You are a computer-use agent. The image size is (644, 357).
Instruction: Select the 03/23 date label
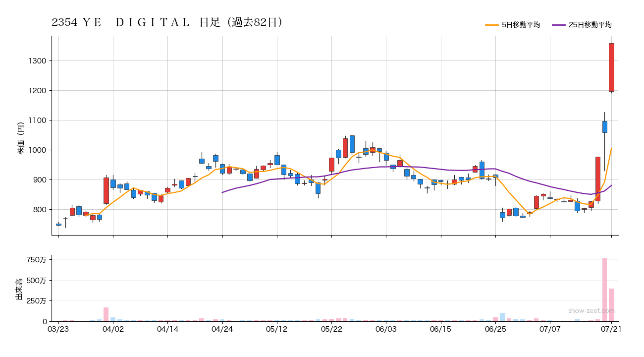click(x=58, y=329)
